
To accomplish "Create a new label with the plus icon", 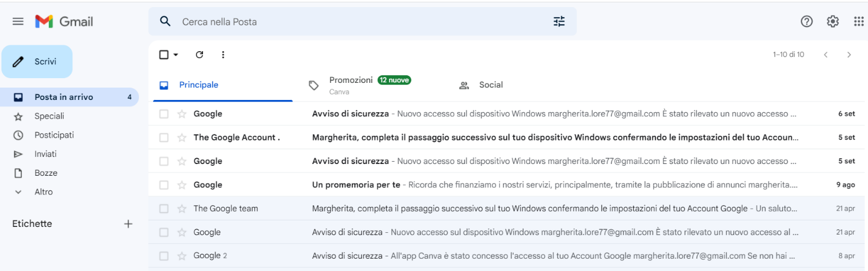I will pyautogui.click(x=128, y=224).
